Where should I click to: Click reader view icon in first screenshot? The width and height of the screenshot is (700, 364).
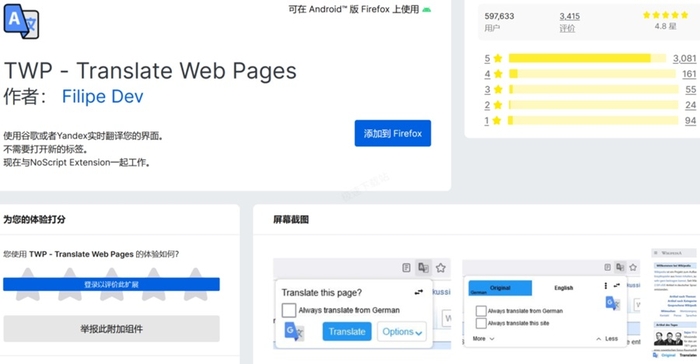406,268
